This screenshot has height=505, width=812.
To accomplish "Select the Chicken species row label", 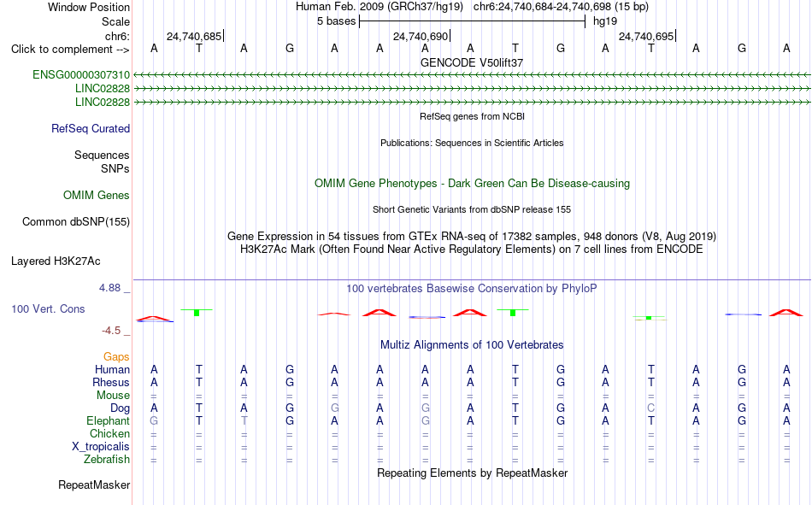I will coord(109,433).
